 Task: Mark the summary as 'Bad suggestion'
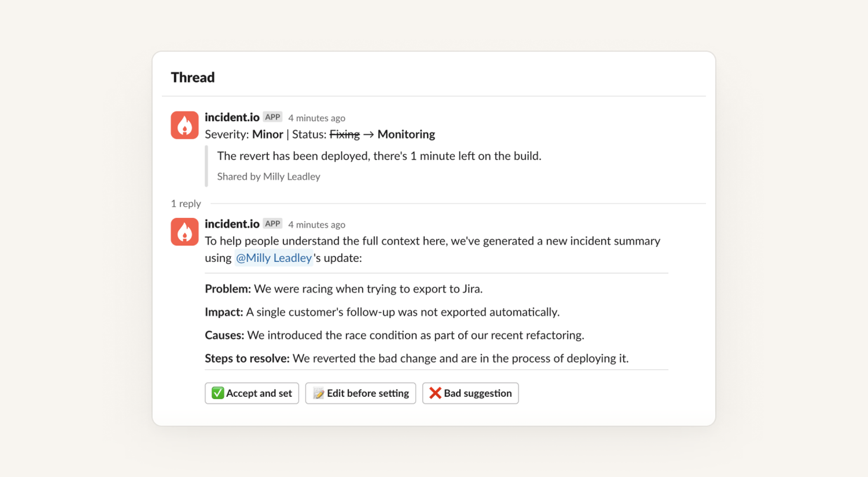470,393
